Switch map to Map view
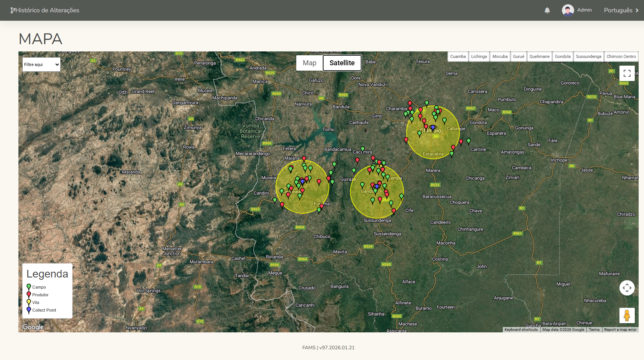 (309, 63)
